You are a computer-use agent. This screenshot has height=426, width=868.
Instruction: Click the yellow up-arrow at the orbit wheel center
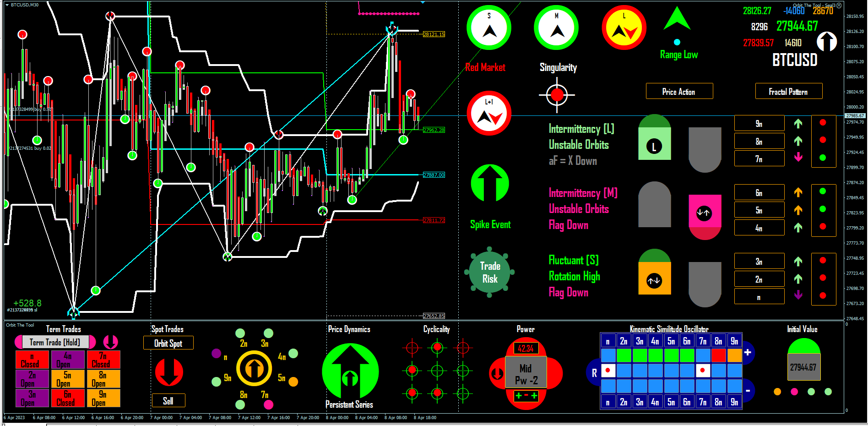tap(255, 368)
